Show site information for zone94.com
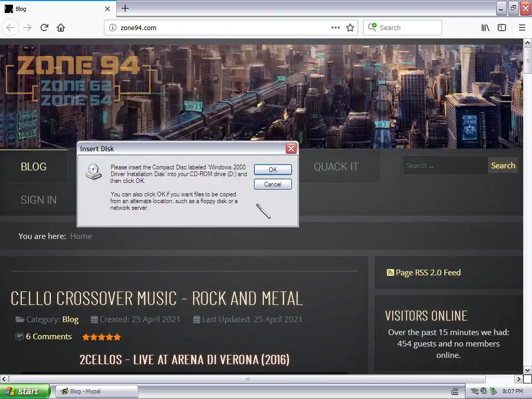Image resolution: width=532 pixels, height=399 pixels. [113, 28]
